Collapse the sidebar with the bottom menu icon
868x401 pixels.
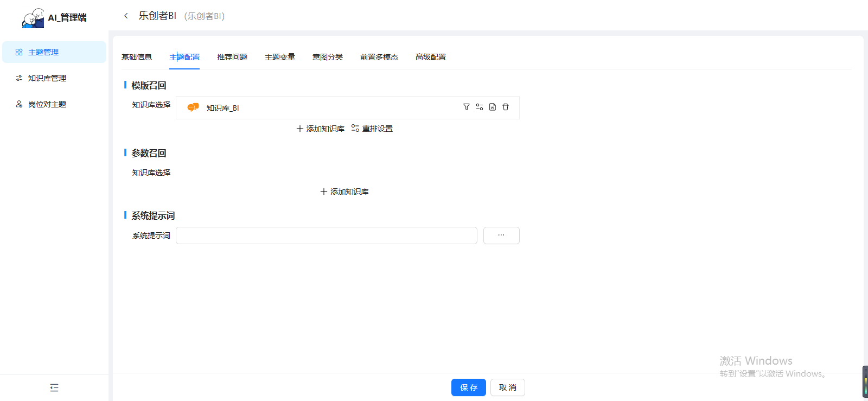(x=54, y=387)
